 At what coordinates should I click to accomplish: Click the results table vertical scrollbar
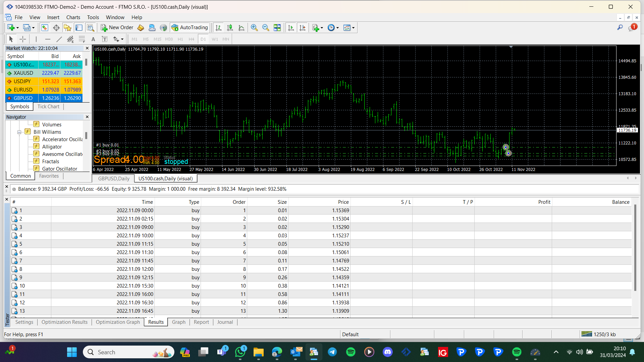coord(635,248)
